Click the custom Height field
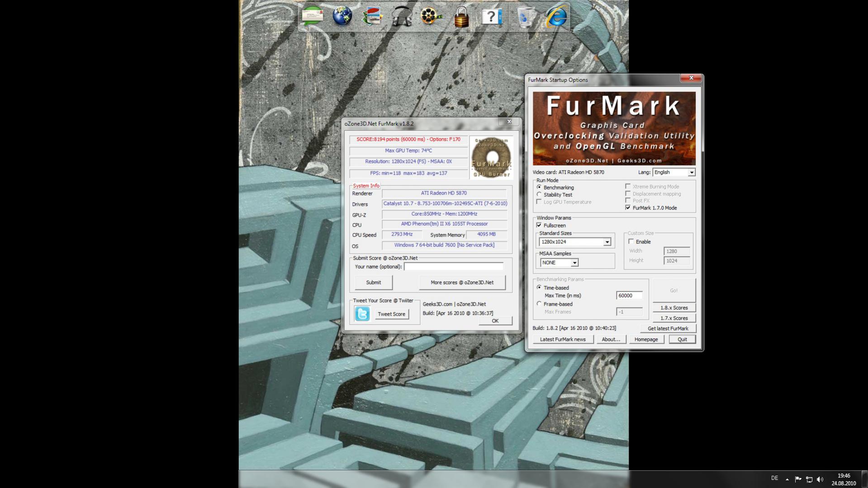The height and width of the screenshot is (488, 868). (x=677, y=261)
